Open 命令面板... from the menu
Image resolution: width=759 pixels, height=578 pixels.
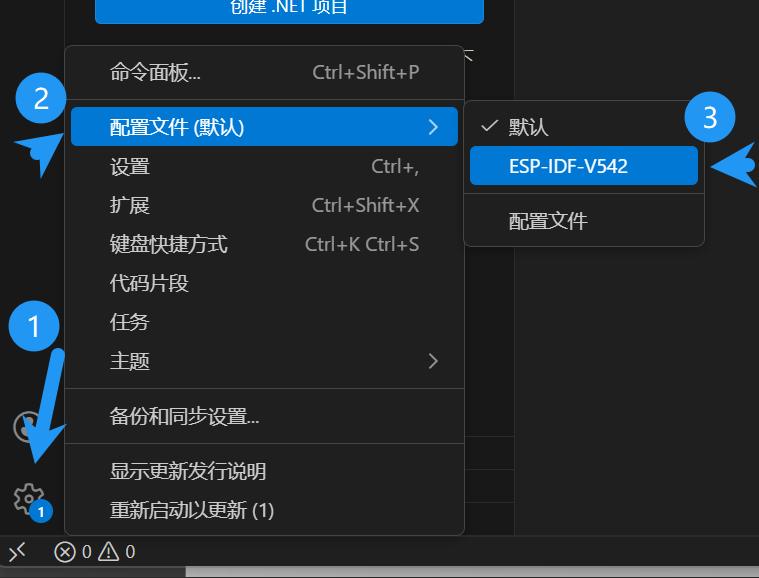(264, 73)
